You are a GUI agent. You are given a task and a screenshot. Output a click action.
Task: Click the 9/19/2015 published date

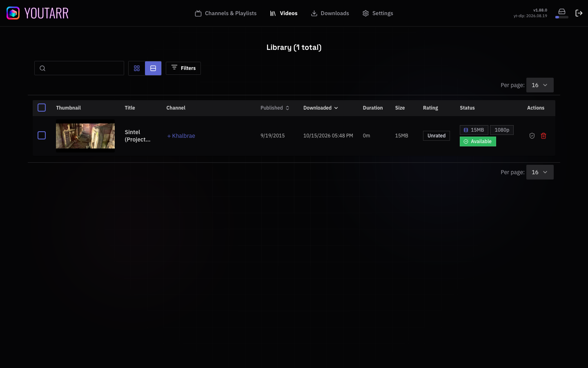click(x=273, y=136)
